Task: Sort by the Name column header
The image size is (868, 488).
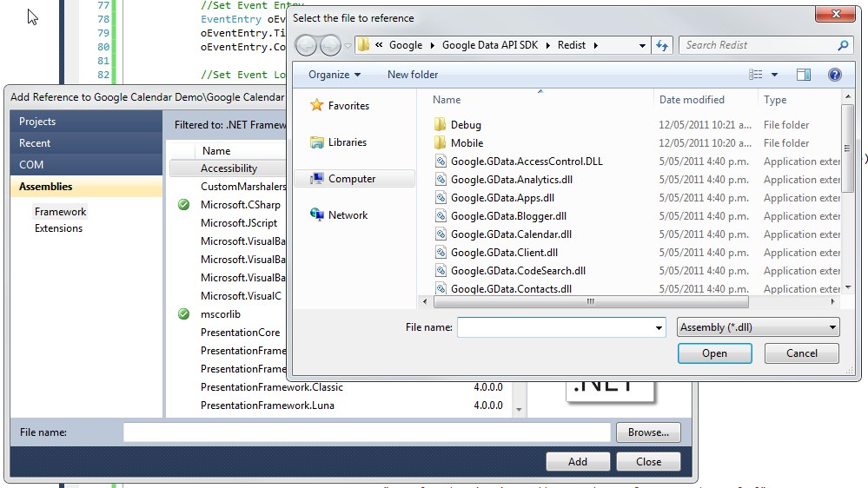Action: [x=447, y=100]
